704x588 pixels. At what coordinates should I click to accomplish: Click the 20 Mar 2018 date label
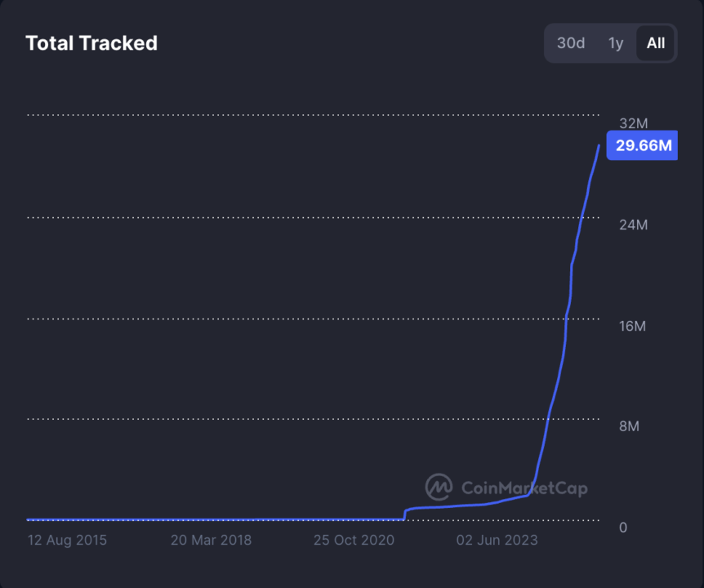click(212, 540)
